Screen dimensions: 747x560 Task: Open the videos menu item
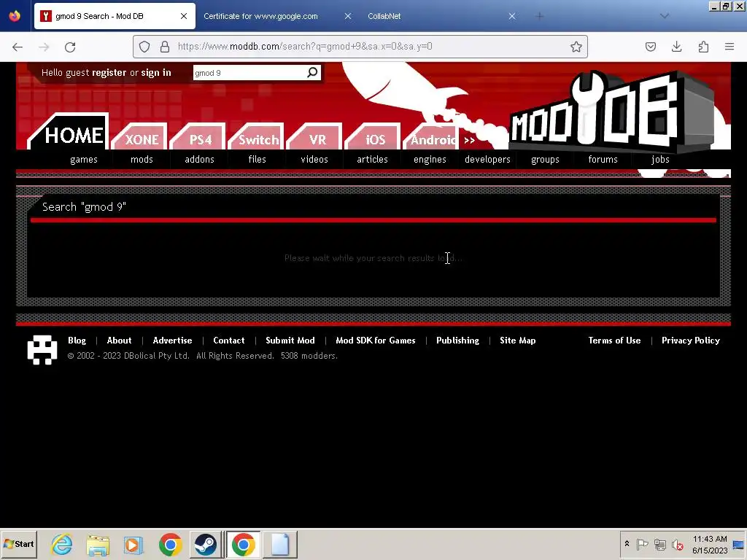(x=314, y=160)
